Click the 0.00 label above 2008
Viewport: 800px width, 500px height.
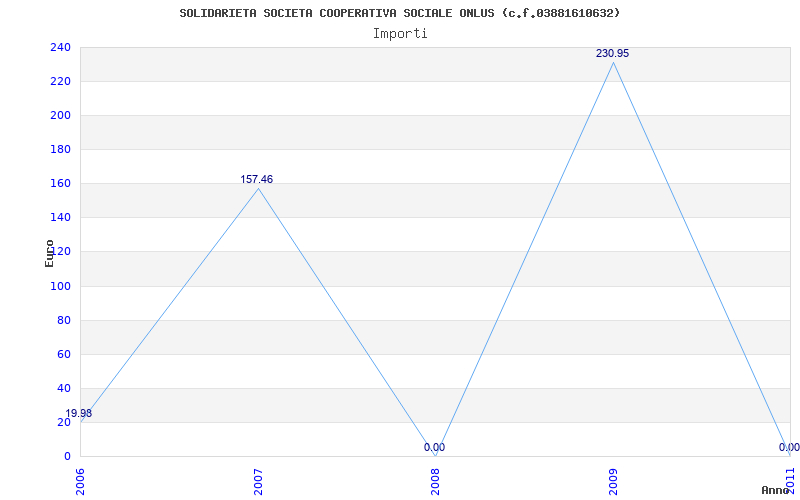[434, 447]
